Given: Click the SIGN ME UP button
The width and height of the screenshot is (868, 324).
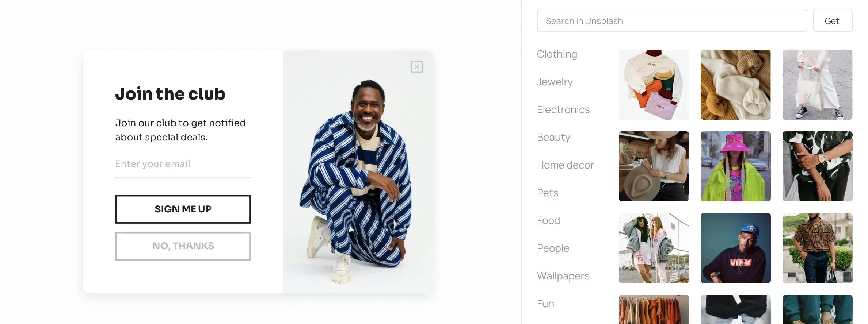Looking at the screenshot, I should (183, 209).
